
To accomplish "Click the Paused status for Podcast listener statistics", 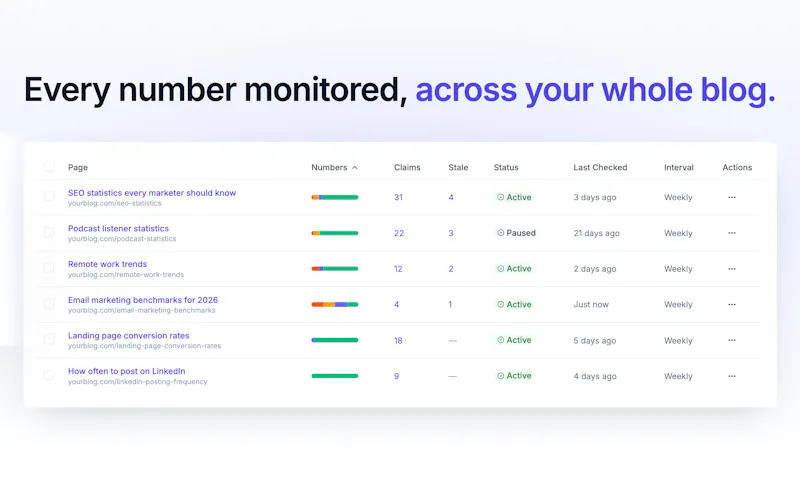I will pos(516,233).
